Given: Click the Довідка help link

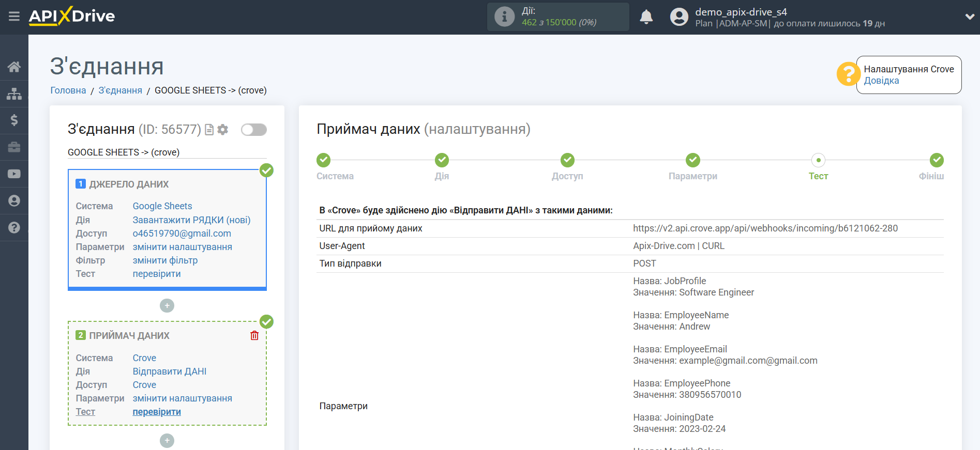Looking at the screenshot, I should 881,81.
